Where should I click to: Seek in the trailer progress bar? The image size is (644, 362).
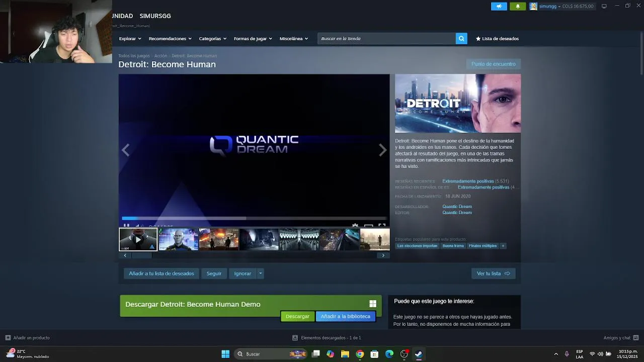coord(254,218)
